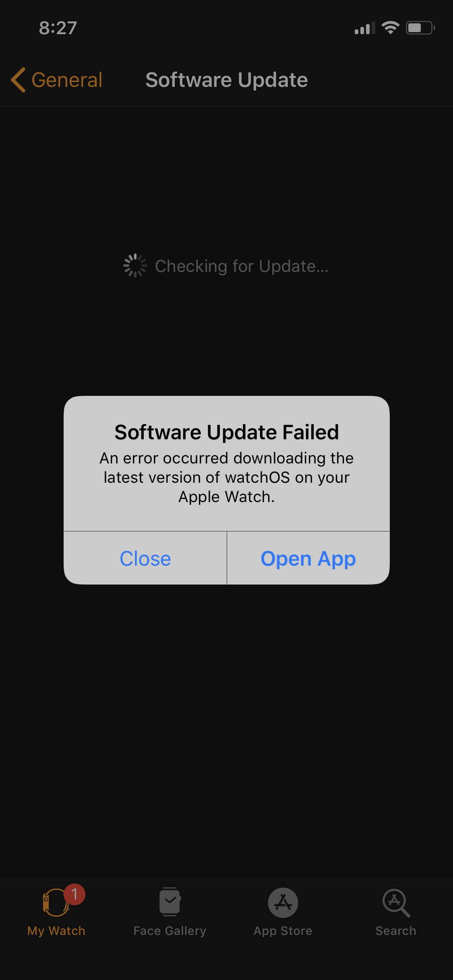The height and width of the screenshot is (980, 453).
Task: Open the Search tab icon
Action: 396,903
